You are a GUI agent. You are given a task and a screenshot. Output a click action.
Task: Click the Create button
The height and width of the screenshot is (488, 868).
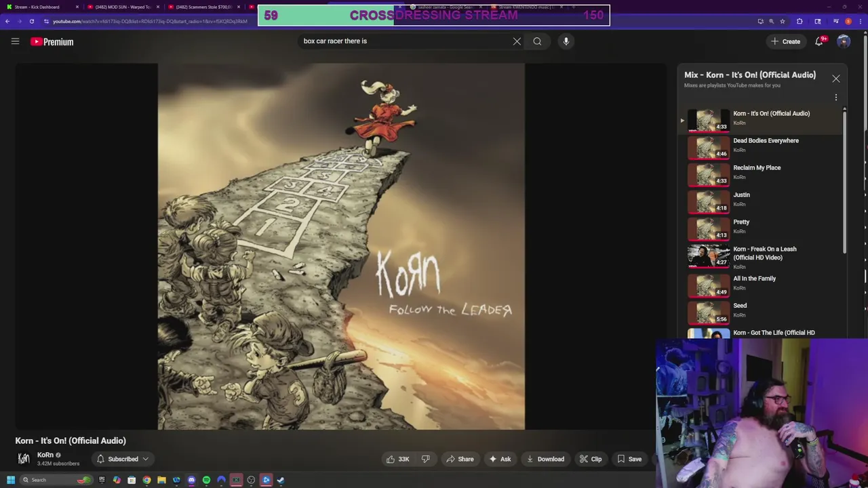[785, 41]
